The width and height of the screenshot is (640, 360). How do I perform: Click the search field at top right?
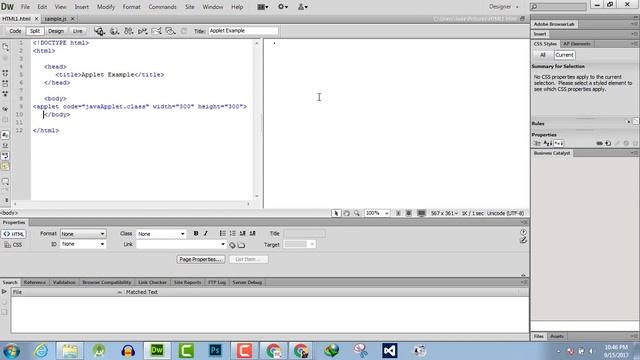coord(558,7)
